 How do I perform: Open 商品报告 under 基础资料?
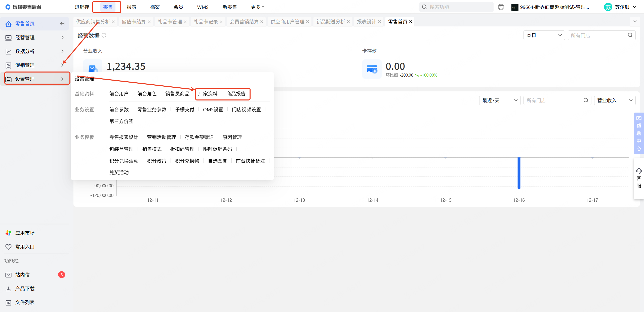[x=236, y=94]
